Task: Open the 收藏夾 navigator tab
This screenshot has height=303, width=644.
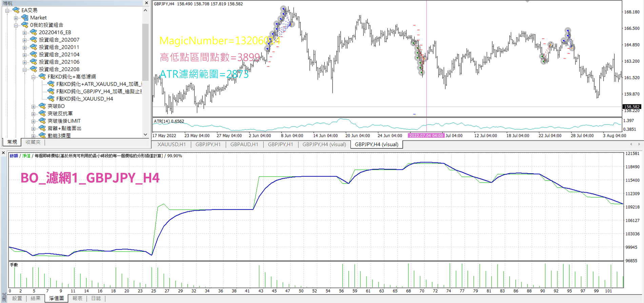Action: pyautogui.click(x=33, y=142)
